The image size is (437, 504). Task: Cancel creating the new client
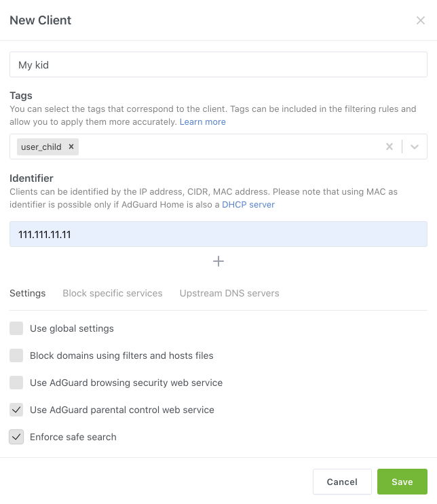coord(342,482)
